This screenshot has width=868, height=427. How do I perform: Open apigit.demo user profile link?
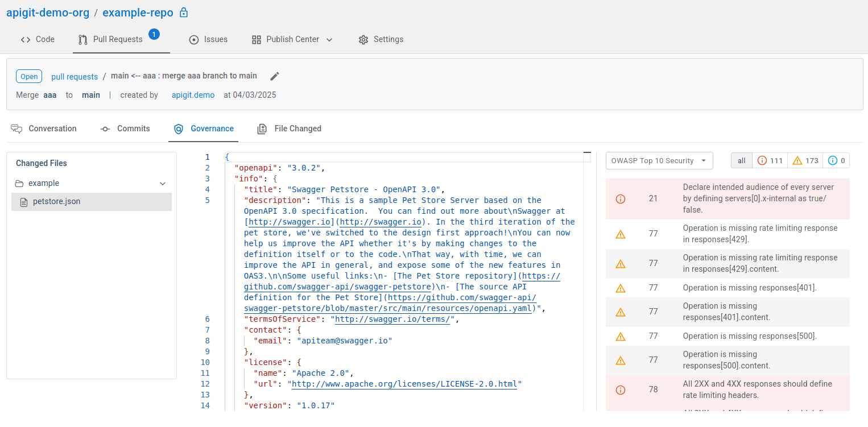coord(193,95)
